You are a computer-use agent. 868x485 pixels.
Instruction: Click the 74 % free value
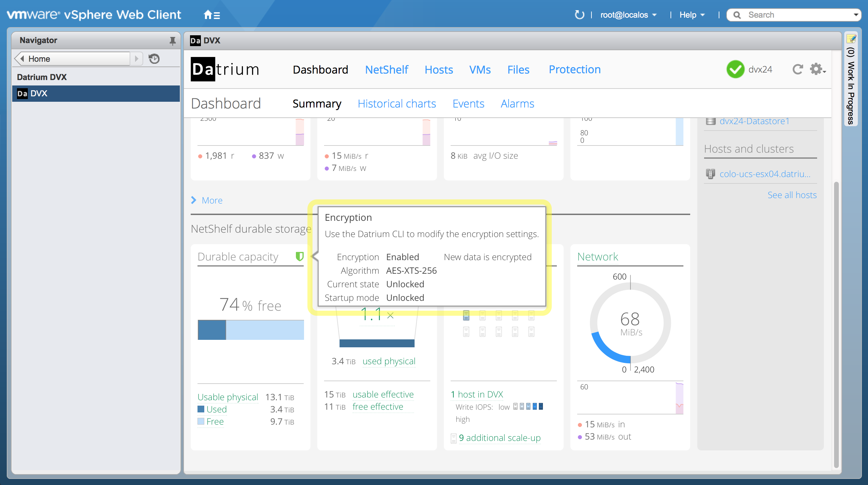pyautogui.click(x=250, y=305)
